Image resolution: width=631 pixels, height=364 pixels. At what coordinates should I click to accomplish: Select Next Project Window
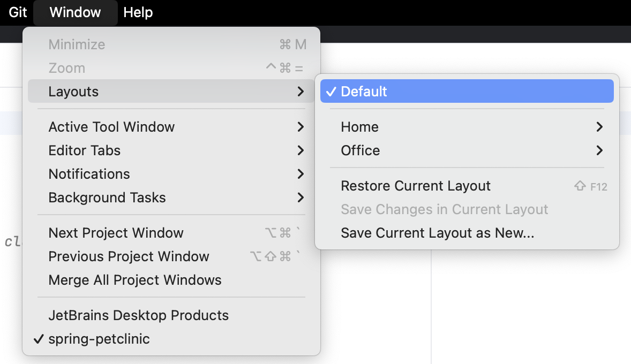[116, 233]
